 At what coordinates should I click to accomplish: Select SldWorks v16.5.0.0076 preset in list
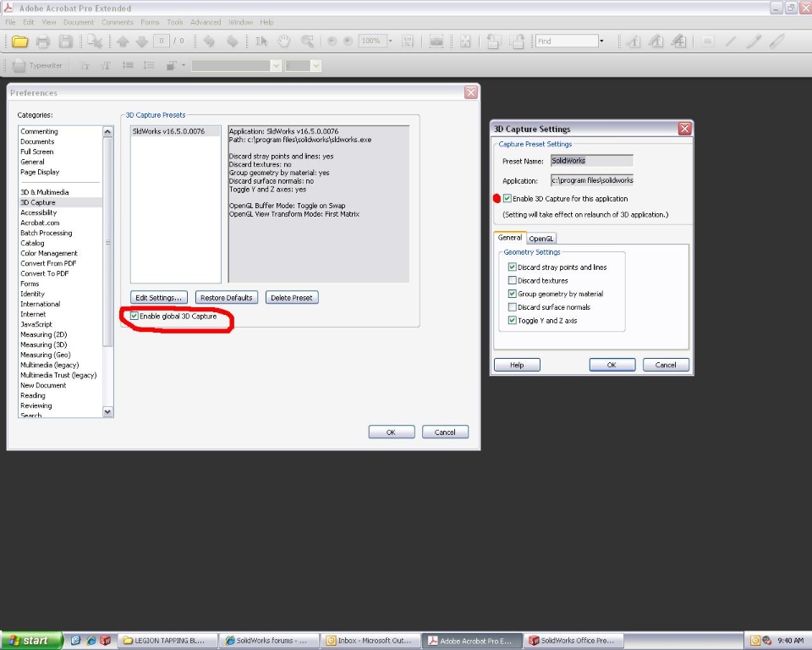coord(176,132)
